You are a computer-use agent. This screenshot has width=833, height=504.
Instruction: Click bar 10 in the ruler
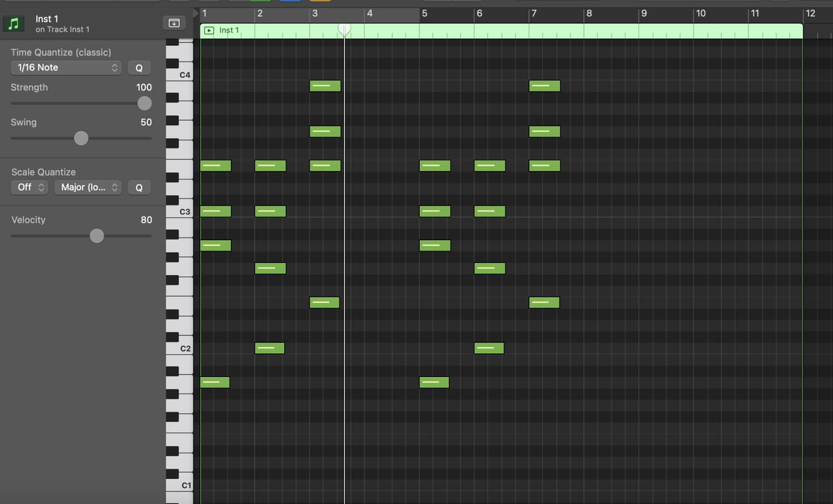point(700,12)
